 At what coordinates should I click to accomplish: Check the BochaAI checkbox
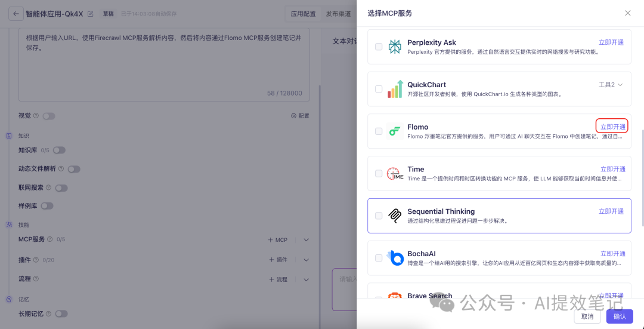[x=379, y=258]
